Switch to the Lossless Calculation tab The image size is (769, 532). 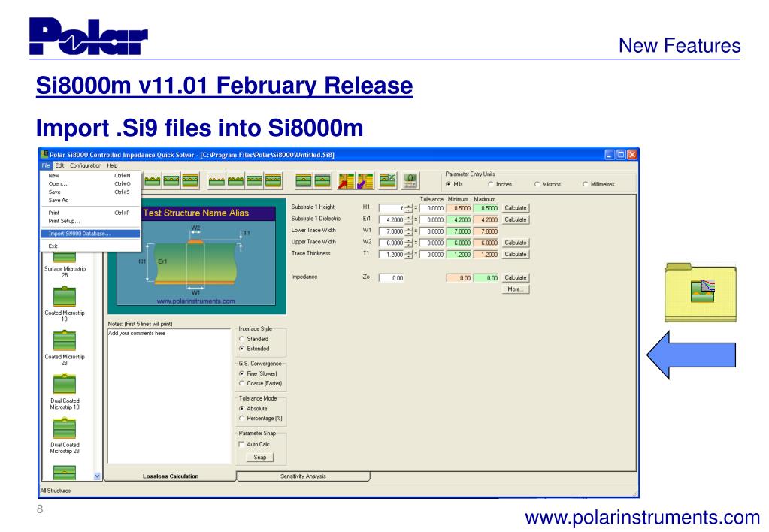pos(170,476)
